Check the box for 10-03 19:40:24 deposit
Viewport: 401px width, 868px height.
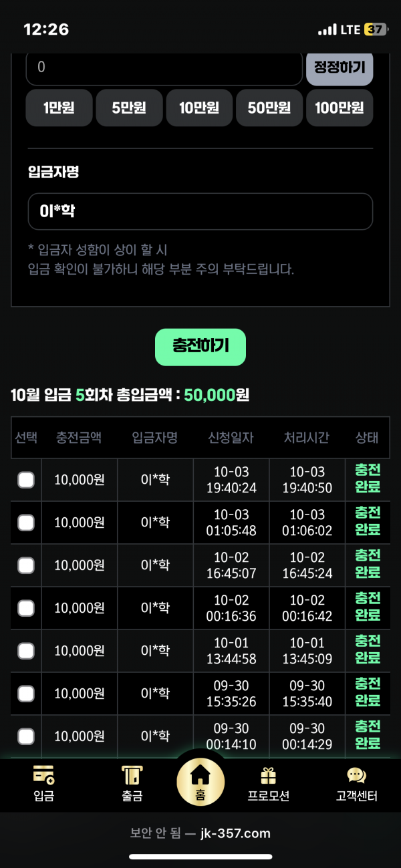pyautogui.click(x=26, y=480)
